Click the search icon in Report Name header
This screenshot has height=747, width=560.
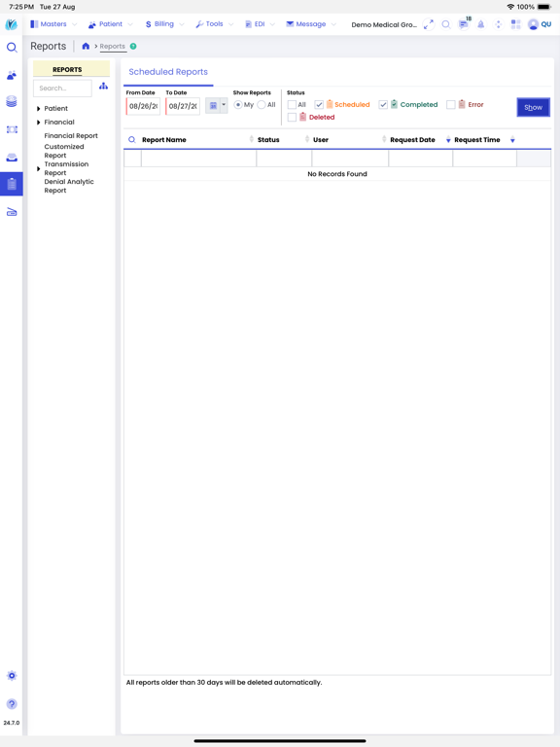click(132, 140)
